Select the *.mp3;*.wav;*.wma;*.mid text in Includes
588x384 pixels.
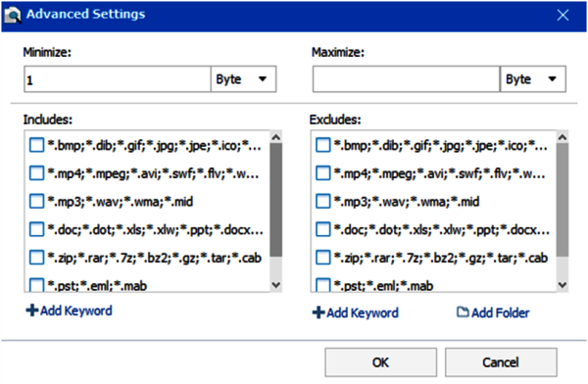120,202
